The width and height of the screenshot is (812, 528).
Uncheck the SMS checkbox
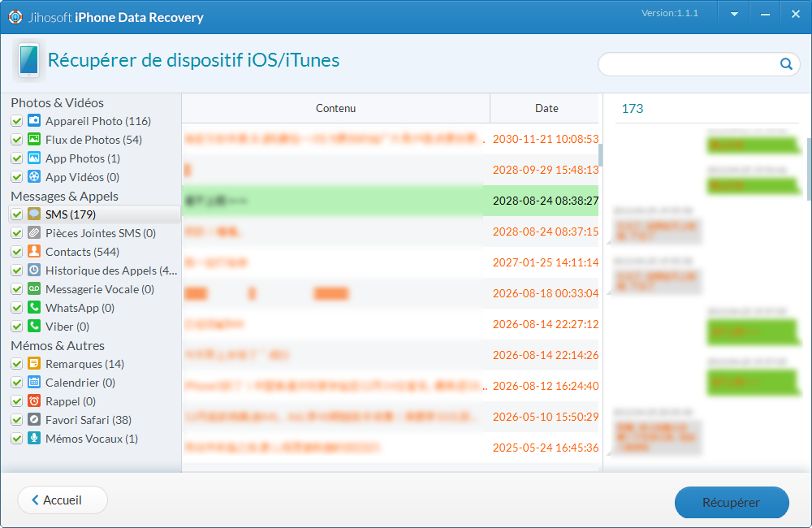click(17, 214)
